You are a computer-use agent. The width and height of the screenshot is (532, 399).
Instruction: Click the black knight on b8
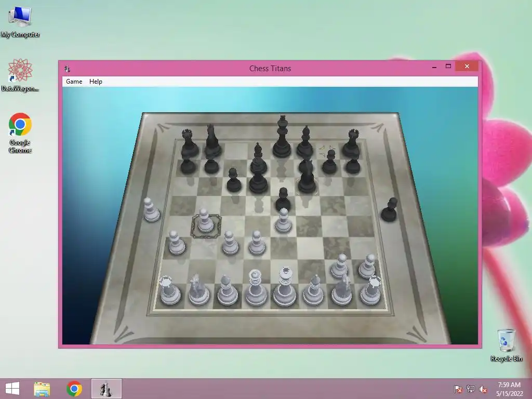coord(212,141)
